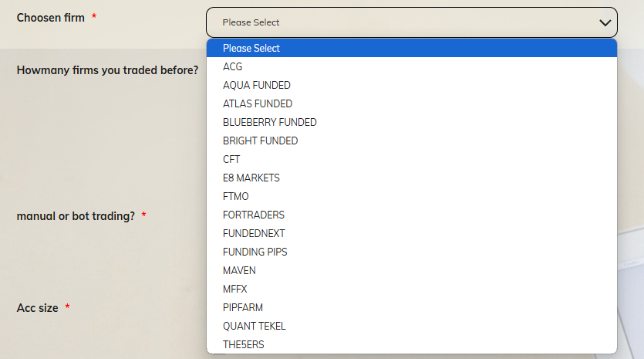Open the Choosen firm select box
Image resolution: width=644 pixels, height=359 pixels.
[x=412, y=22]
